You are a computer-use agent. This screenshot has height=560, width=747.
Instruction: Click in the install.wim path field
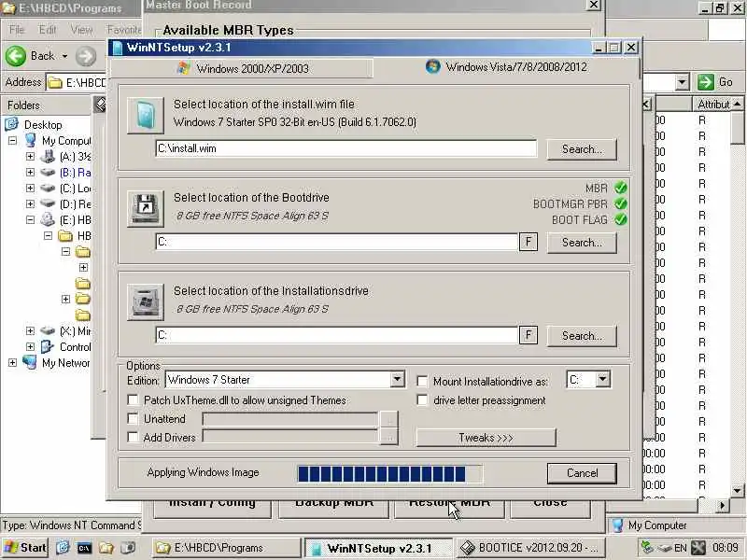[345, 148]
